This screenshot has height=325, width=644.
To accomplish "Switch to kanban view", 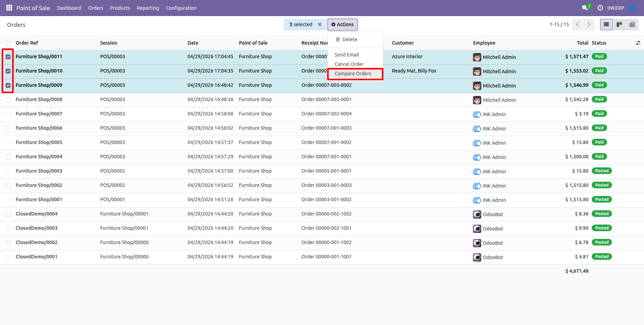I will pyautogui.click(x=619, y=24).
